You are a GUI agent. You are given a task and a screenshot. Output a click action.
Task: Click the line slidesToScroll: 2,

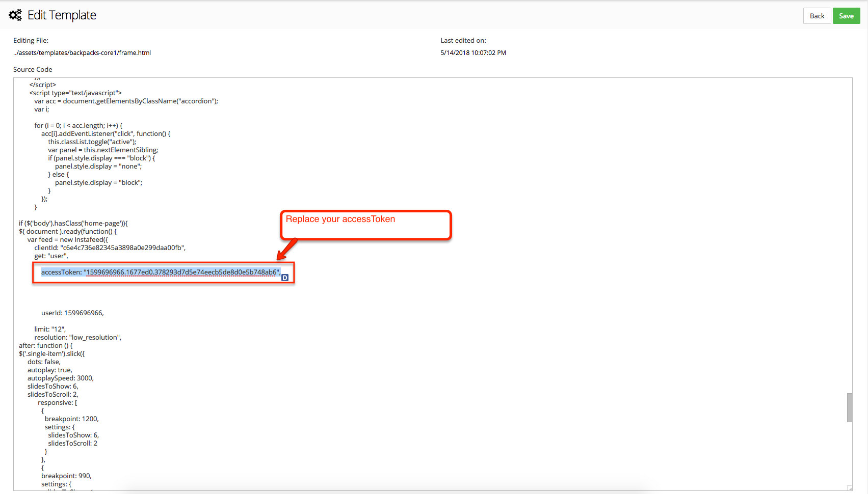coord(53,395)
